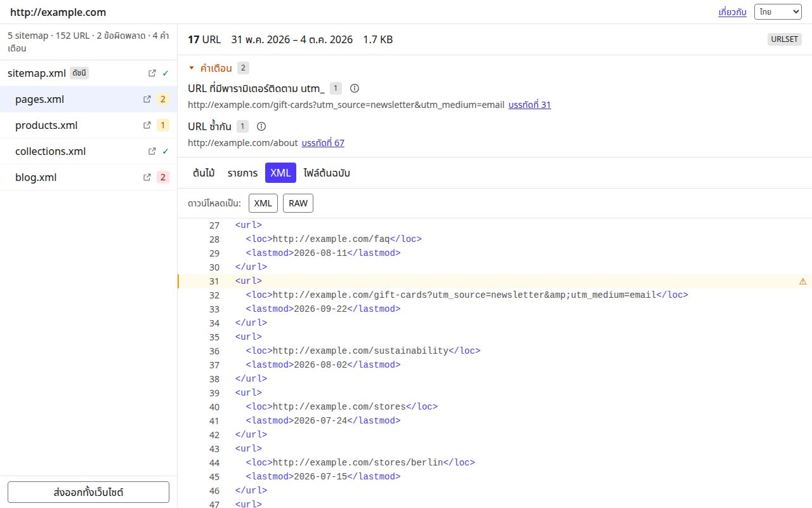The width and height of the screenshot is (812, 508).
Task: Open the เกี่ยวกับ link
Action: pyautogui.click(x=733, y=12)
